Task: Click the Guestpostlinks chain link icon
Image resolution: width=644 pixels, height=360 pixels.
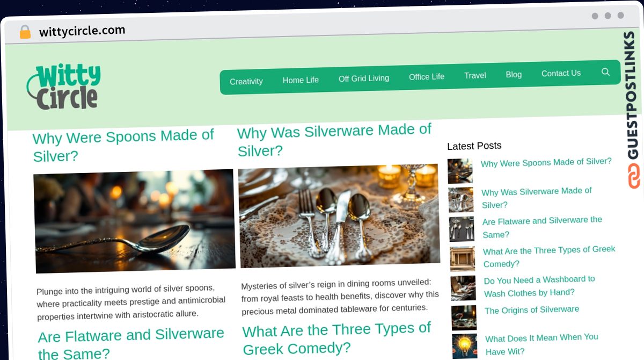Action: (x=634, y=176)
